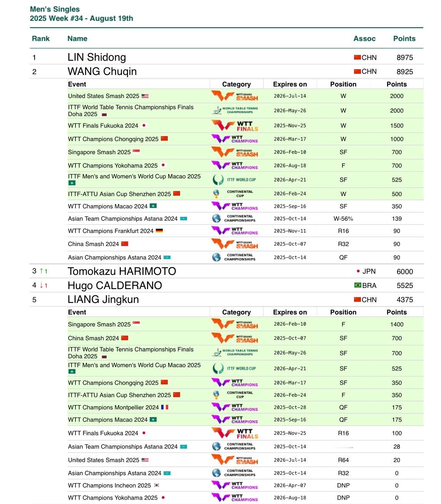Click DNP position in LIANG's Yokohama 2025 row
The height and width of the screenshot is (504, 441).
tap(343, 497)
